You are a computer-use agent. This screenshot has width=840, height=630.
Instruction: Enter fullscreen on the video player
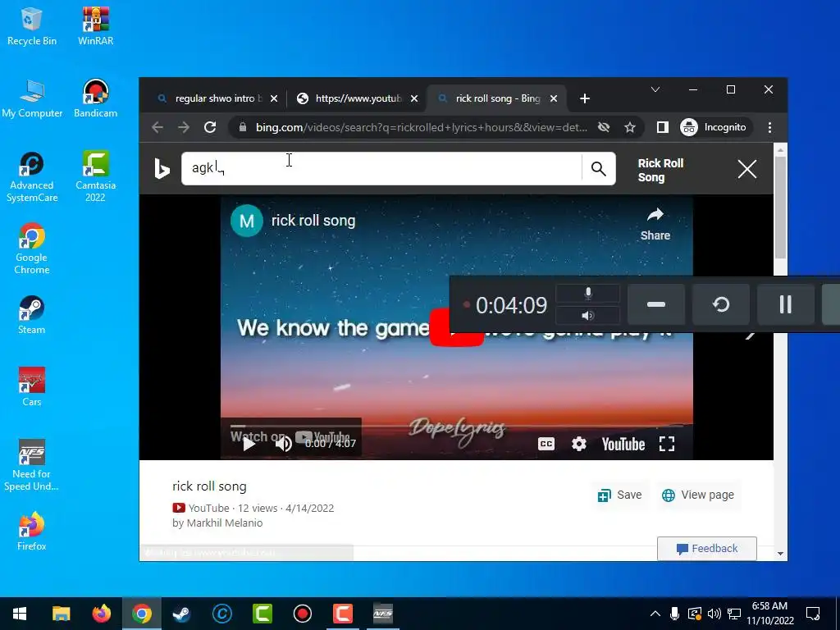(x=666, y=444)
